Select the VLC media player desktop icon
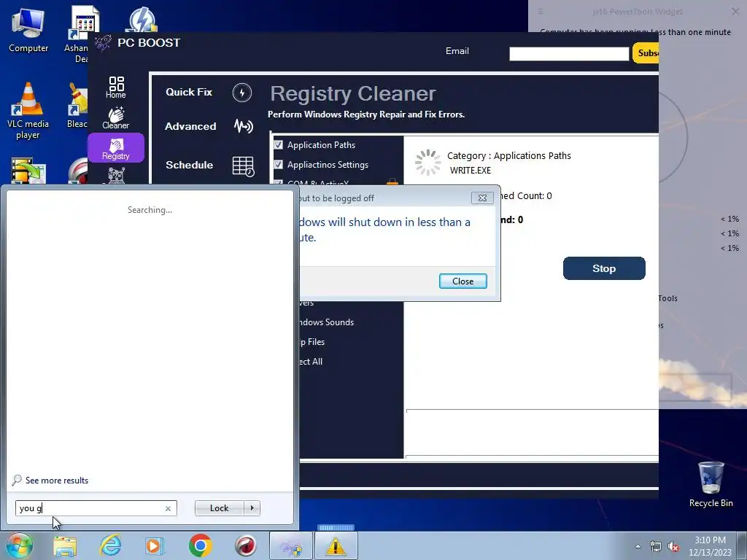Viewport: 747px width, 560px height. click(28, 111)
